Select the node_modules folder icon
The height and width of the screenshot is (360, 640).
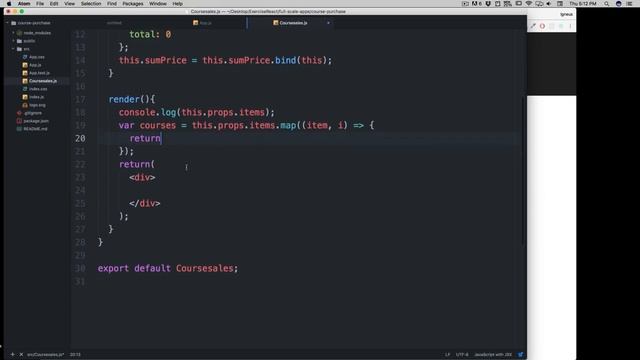[x=19, y=33]
